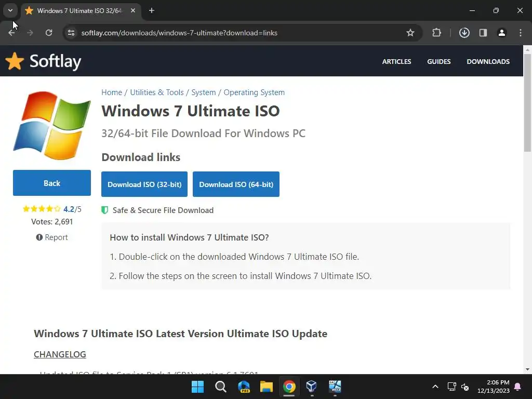Click the Safe & Secure File Download shield
This screenshot has width=532, height=399.
[105, 210]
